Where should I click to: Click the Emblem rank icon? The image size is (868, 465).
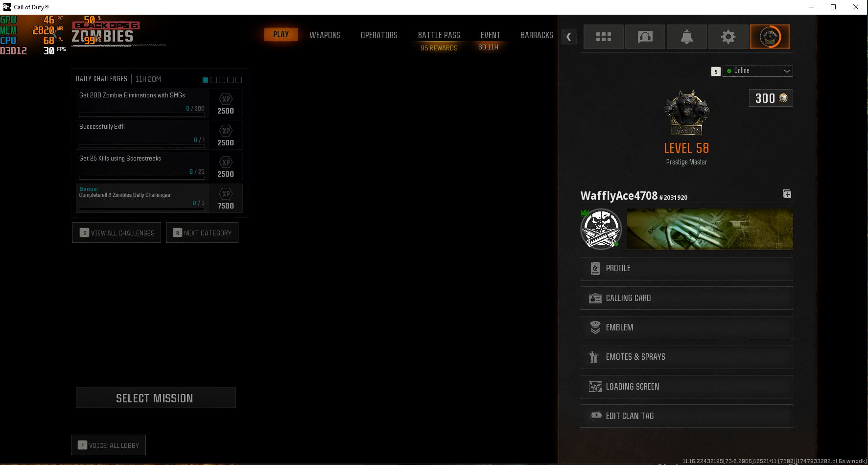click(595, 327)
